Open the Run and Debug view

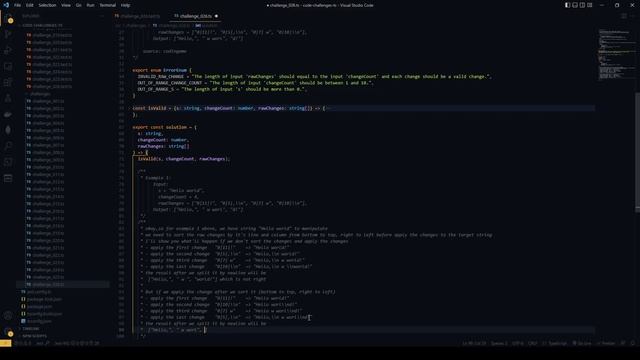pyautogui.click(x=8, y=50)
